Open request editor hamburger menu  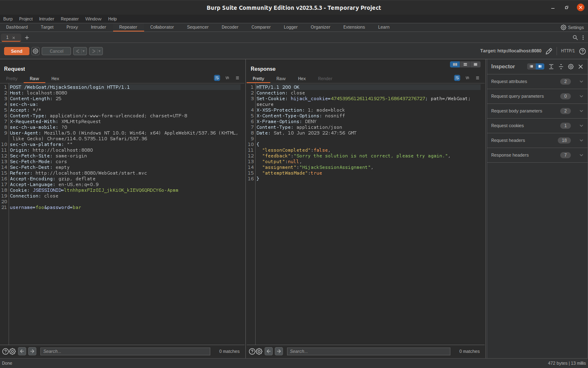(237, 78)
